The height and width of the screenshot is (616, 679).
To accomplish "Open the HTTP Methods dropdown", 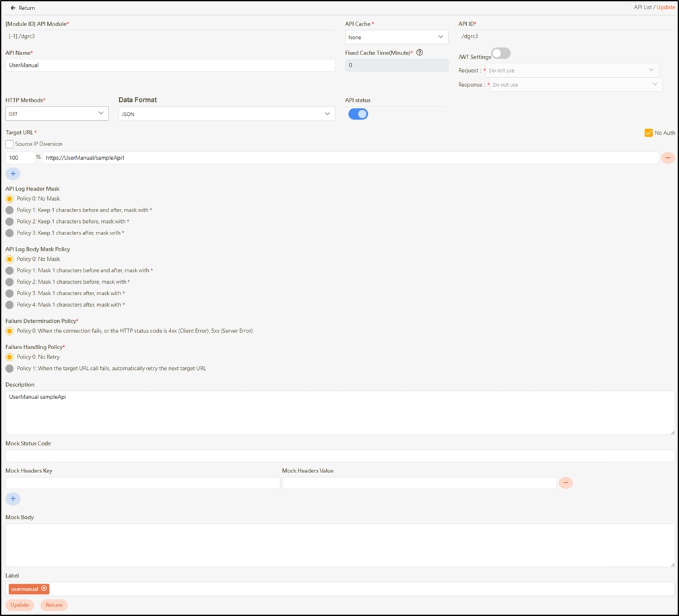I will [57, 114].
